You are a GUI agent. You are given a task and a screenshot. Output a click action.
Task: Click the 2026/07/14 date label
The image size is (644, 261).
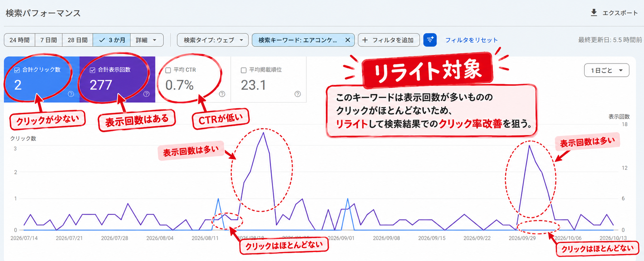(x=24, y=238)
